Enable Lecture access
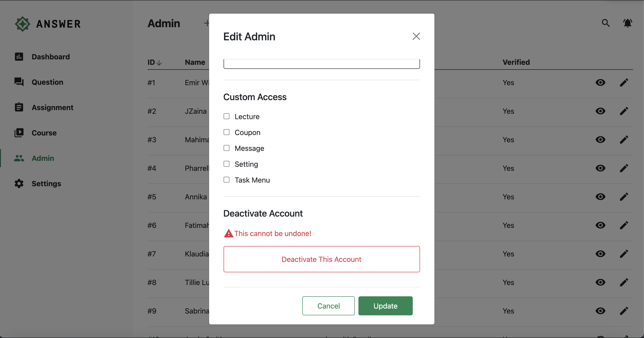Viewport: 644px width, 338px height. (227, 116)
